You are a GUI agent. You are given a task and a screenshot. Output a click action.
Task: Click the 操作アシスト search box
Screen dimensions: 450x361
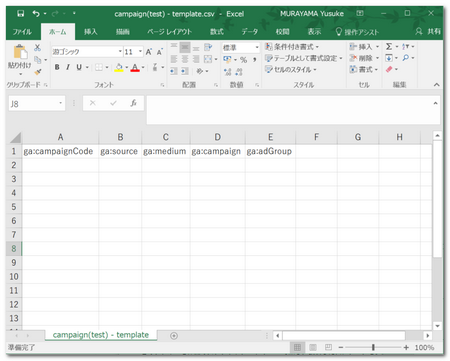[357, 32]
